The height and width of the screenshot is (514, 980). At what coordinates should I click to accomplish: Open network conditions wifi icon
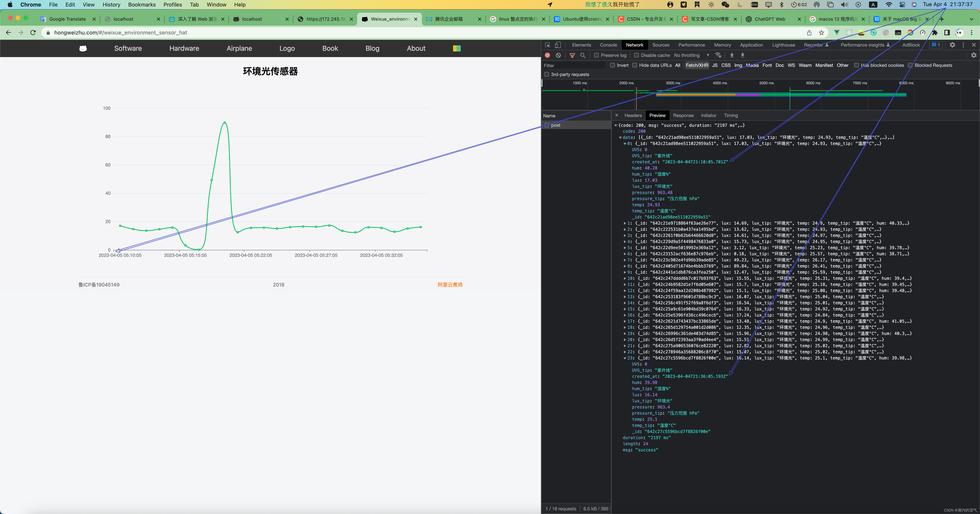[718, 55]
